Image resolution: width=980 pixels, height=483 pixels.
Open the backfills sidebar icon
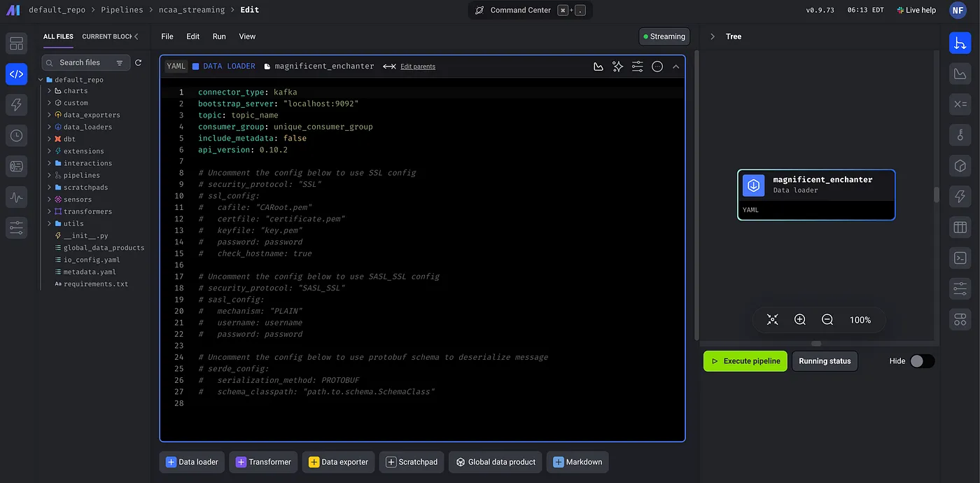click(x=16, y=166)
